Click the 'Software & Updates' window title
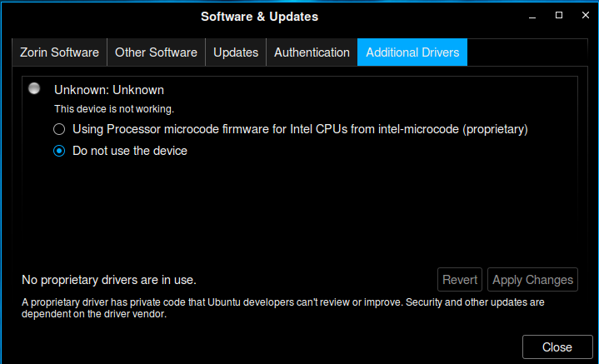Screen dimensions: 599x364 259,17
